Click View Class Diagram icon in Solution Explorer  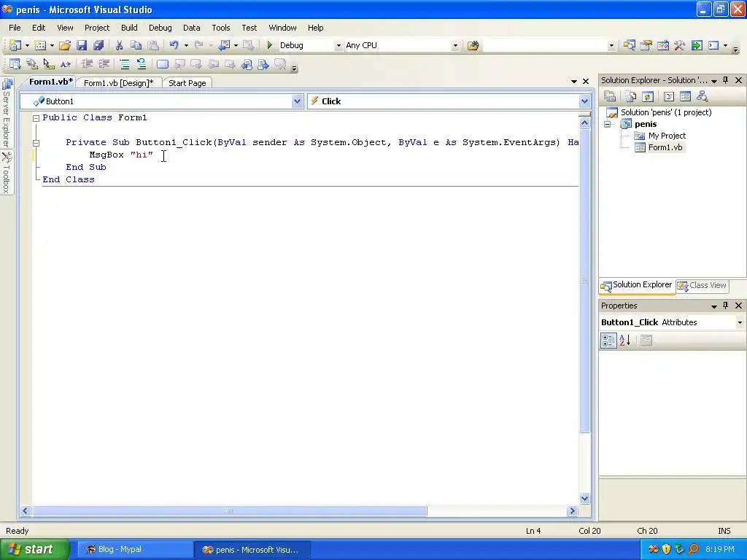702,97
